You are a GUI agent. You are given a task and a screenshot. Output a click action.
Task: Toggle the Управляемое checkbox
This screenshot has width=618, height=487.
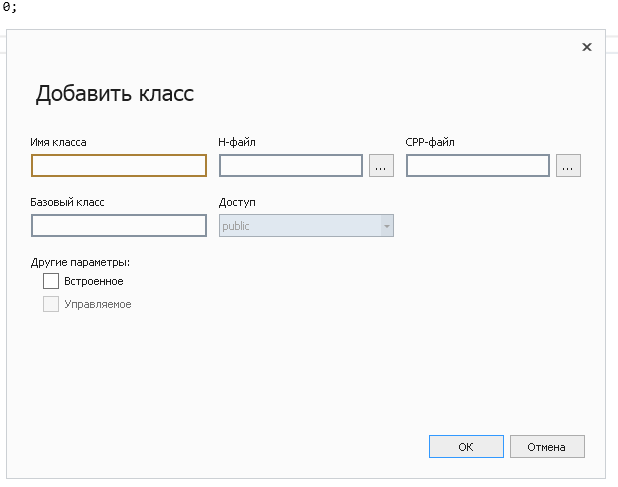click(x=51, y=304)
